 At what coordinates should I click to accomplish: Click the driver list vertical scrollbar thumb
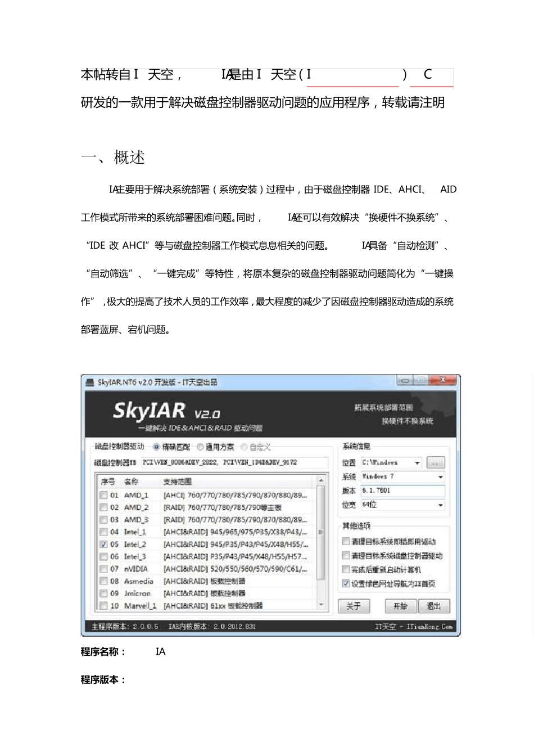pyautogui.click(x=321, y=533)
